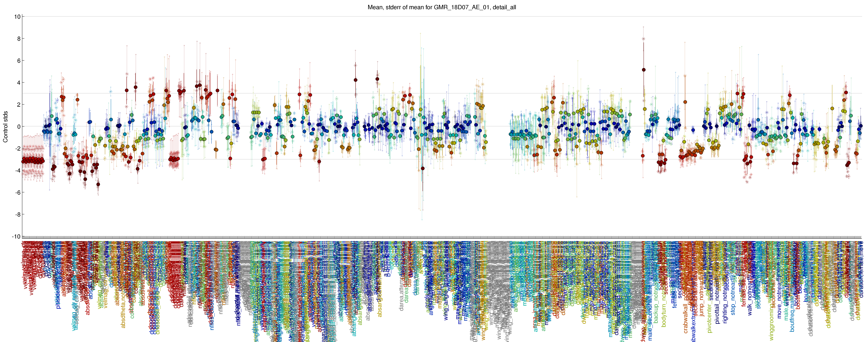This screenshot has width=868, height=342.
Task: Click the y-axis tick label -8
Action: tap(18, 214)
